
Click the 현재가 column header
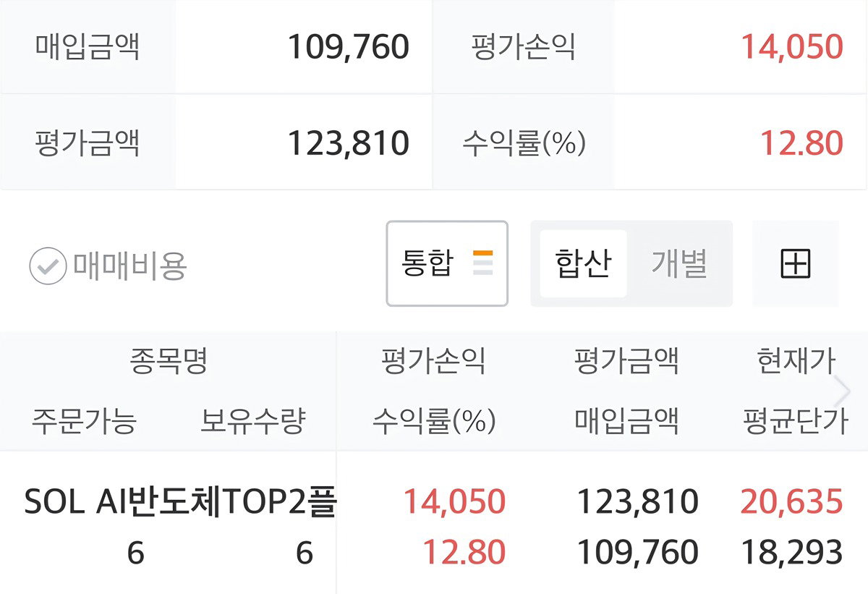796,361
